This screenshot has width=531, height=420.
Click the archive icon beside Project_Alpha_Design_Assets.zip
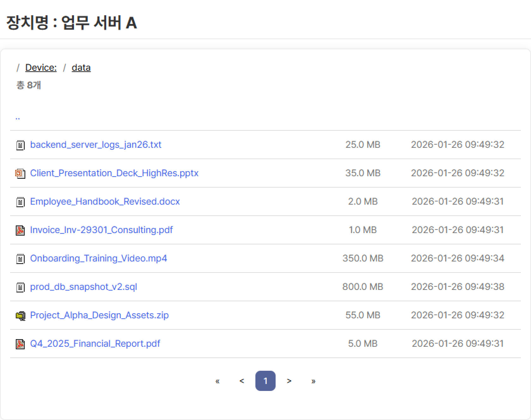coord(20,315)
